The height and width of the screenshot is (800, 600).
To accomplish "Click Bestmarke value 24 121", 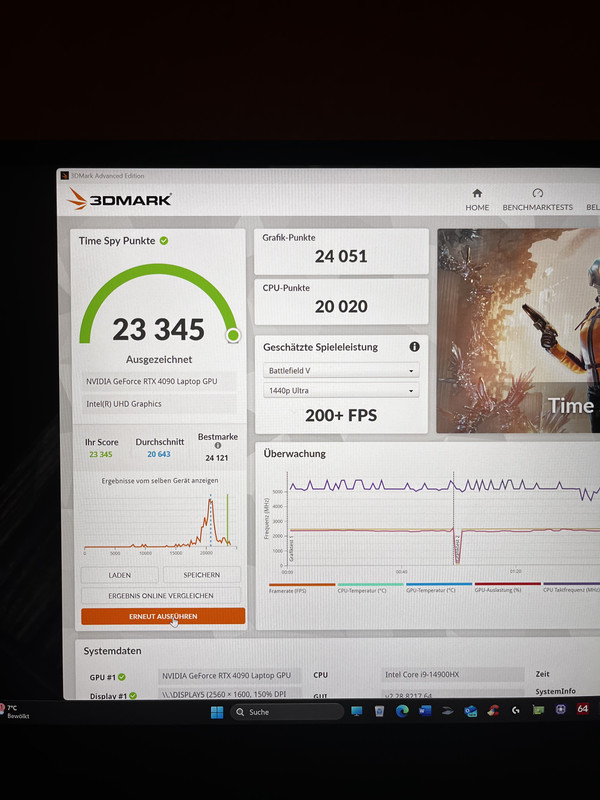I will point(217,458).
